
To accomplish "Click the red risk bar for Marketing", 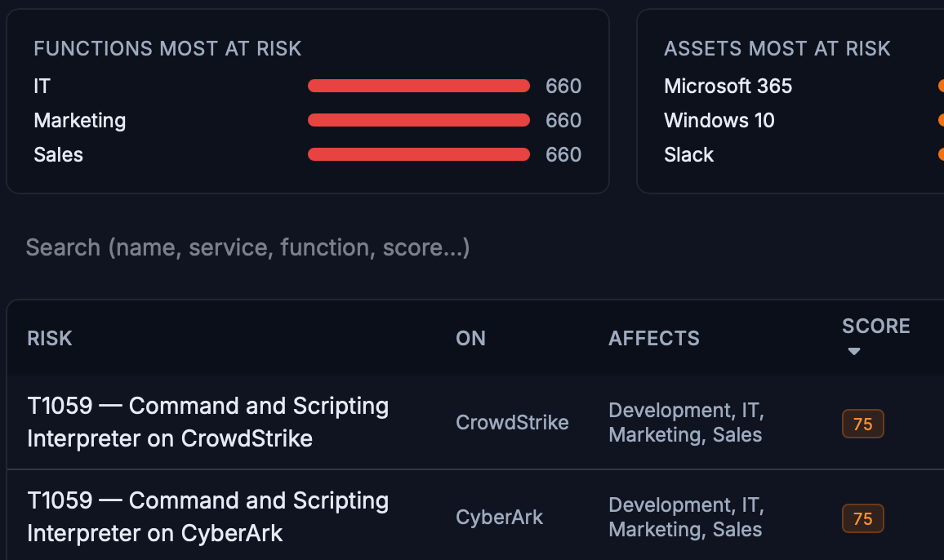I will pyautogui.click(x=419, y=121).
